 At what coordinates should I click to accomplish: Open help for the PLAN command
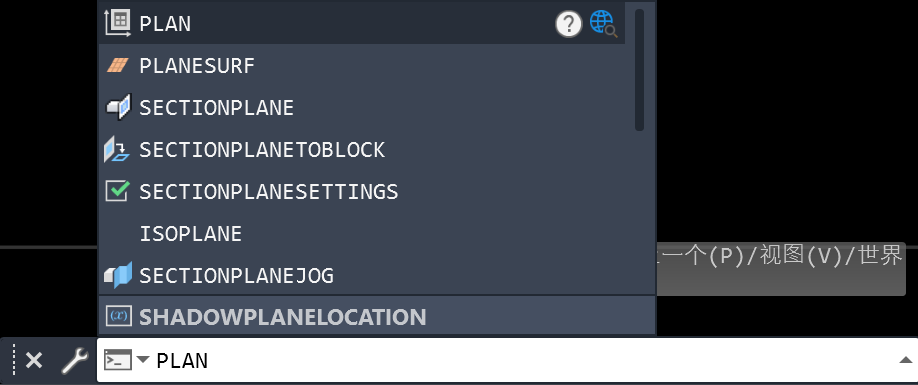tap(568, 24)
